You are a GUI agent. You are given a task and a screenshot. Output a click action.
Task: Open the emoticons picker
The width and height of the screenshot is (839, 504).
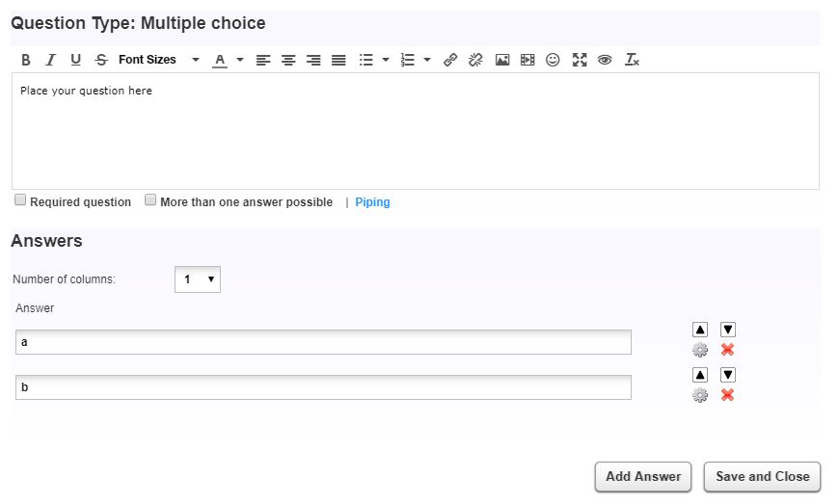point(553,60)
